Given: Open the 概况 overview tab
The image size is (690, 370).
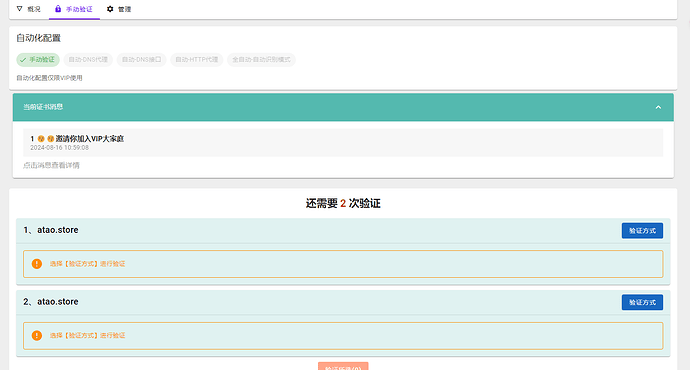Looking at the screenshot, I should coord(29,9).
